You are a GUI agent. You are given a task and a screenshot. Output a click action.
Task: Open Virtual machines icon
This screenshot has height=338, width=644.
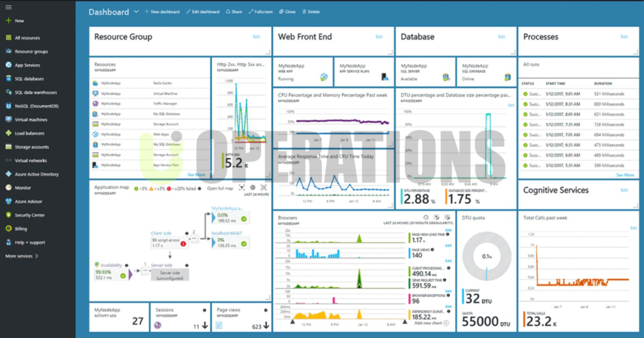(x=8, y=119)
